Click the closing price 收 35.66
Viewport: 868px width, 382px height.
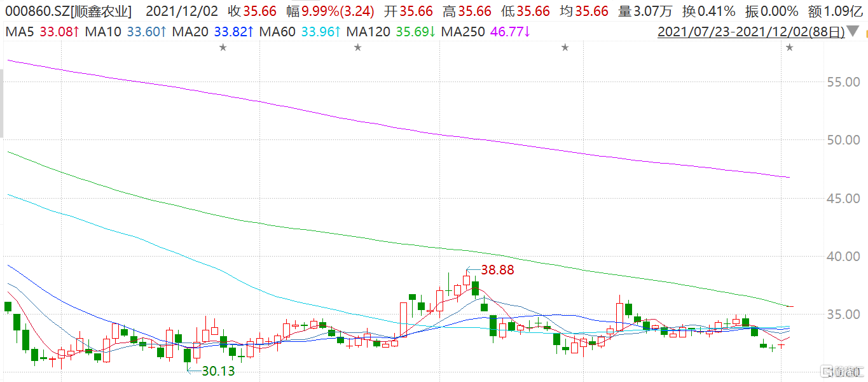tap(254, 11)
